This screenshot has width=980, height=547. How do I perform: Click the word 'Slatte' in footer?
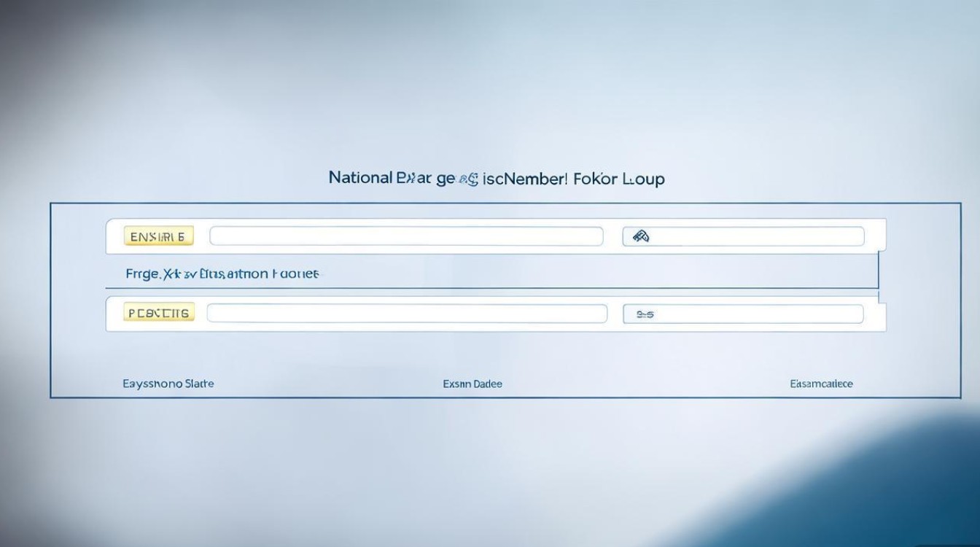coord(198,384)
